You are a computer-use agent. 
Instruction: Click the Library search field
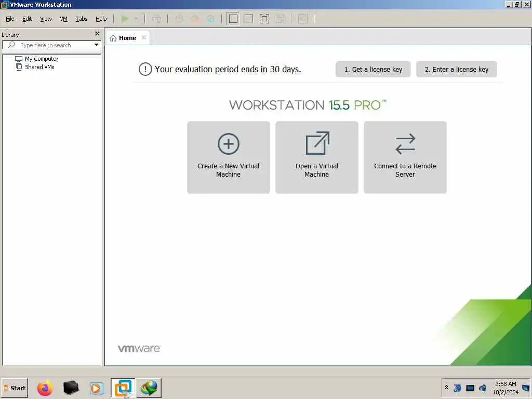51,45
